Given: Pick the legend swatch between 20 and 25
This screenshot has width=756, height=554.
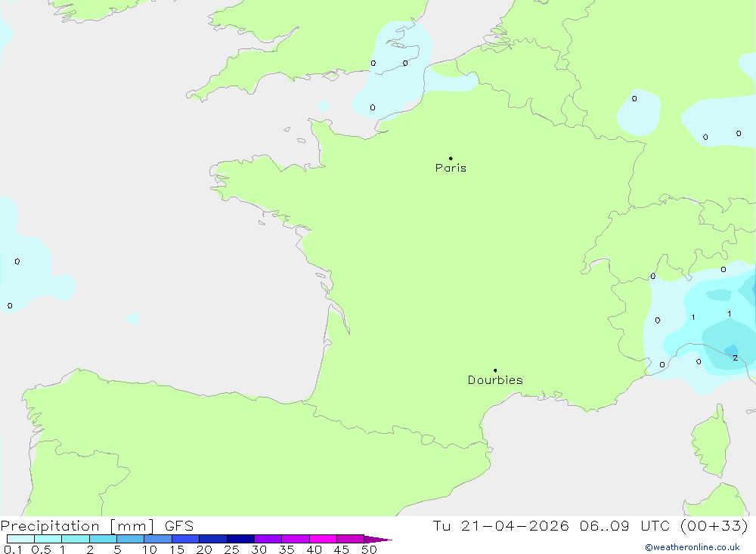Looking at the screenshot, I should pyautogui.click(x=212, y=539).
